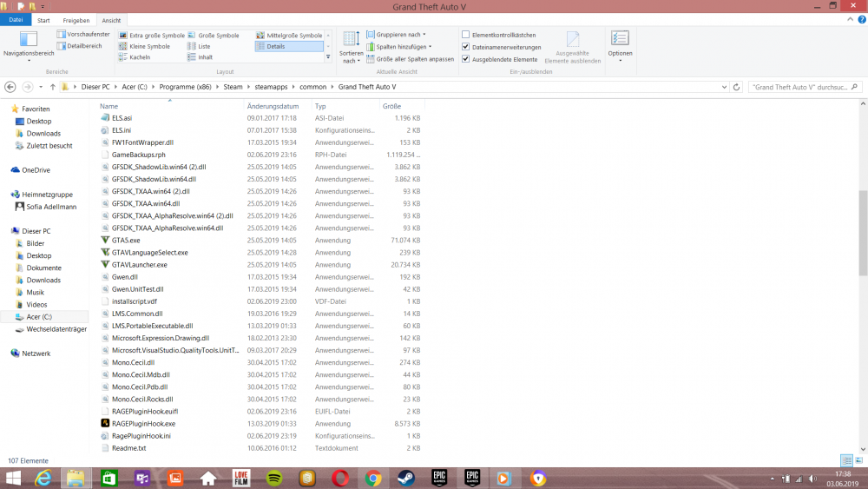Choose Extra große Symbole layout
This screenshot has height=489, width=868.
(x=152, y=35)
